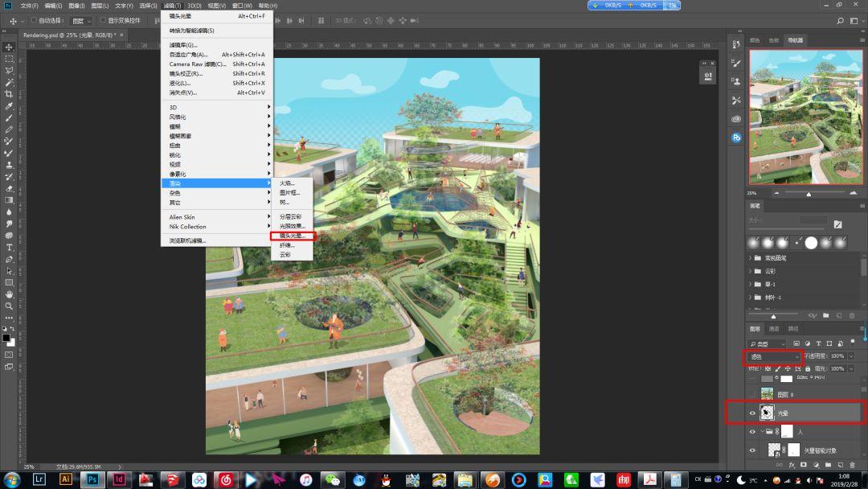Adjust brush panel thumbnail size slider

[774, 315]
